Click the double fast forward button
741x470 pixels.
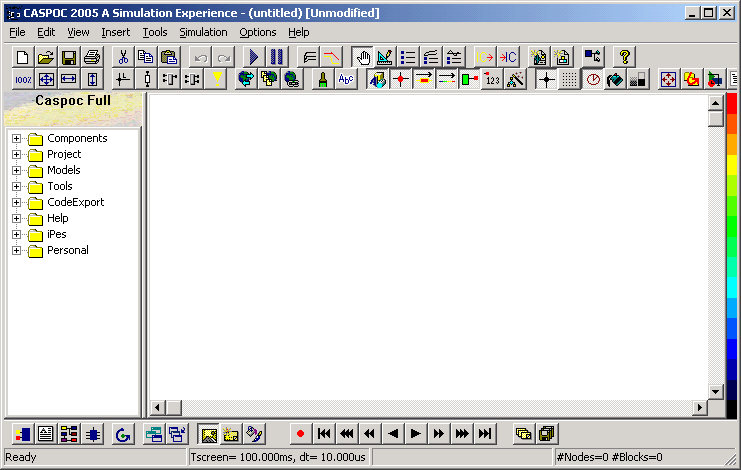pyautogui.click(x=439, y=434)
